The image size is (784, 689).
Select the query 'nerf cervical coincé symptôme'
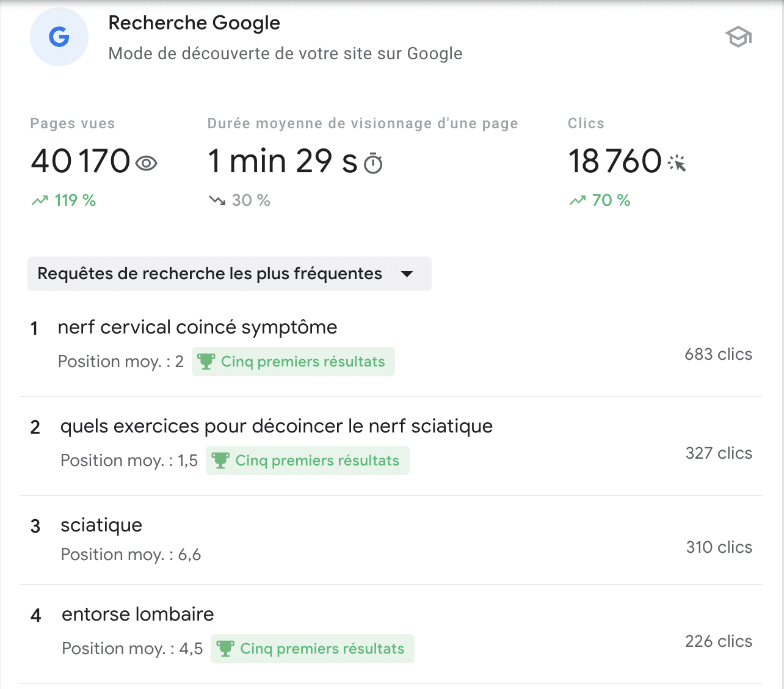[x=197, y=327]
